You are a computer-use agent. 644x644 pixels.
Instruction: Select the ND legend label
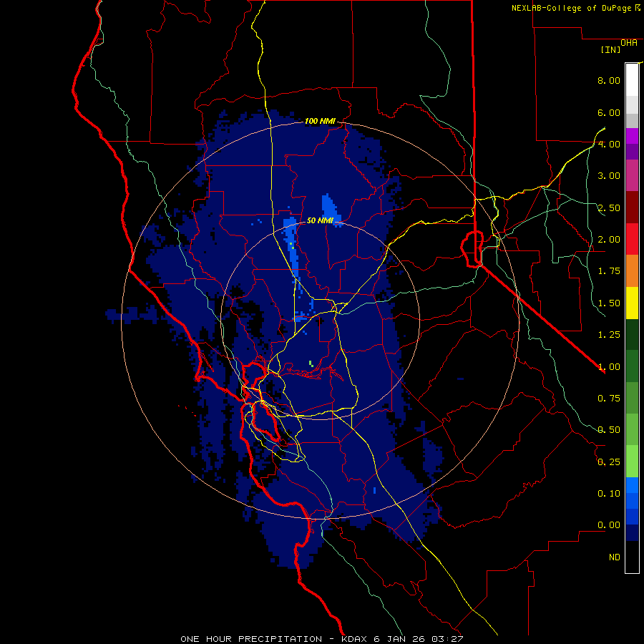(615, 557)
